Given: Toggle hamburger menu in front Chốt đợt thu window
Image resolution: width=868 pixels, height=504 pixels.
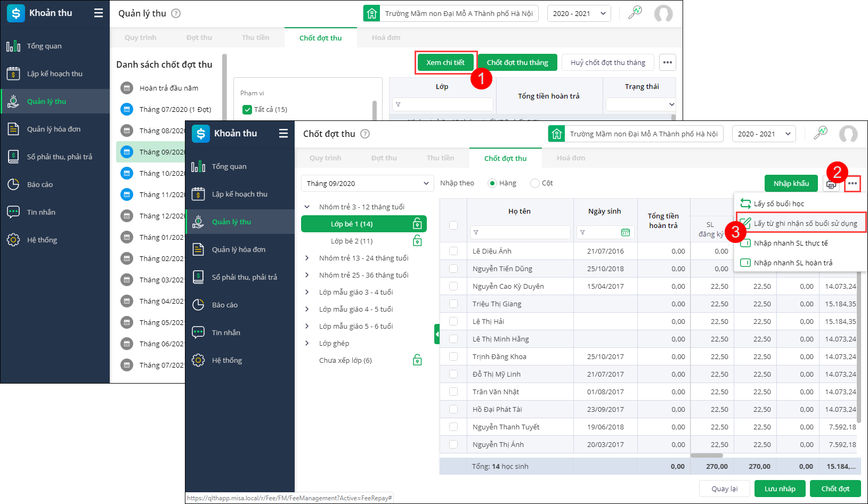Looking at the screenshot, I should pyautogui.click(x=283, y=134).
